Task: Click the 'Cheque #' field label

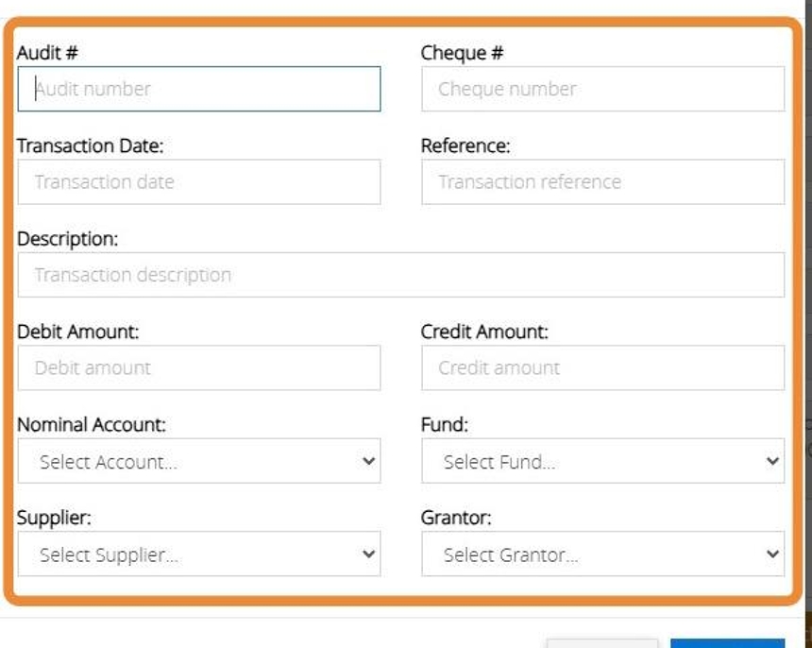Action: pos(462,53)
